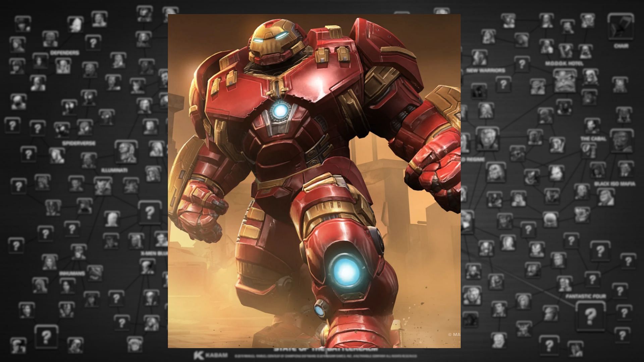The image size is (644, 362).
Task: Select the FANTASTIC FOUR group label
Action: point(586,297)
